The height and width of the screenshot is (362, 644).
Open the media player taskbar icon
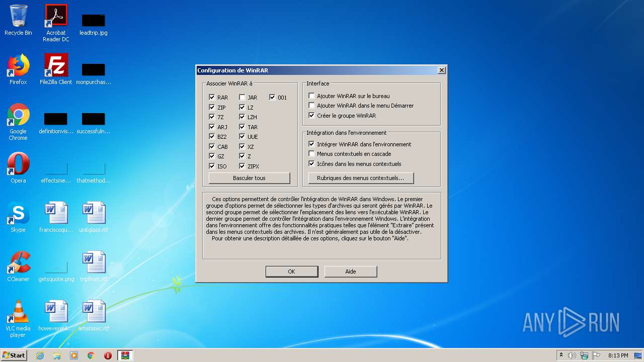point(74,355)
